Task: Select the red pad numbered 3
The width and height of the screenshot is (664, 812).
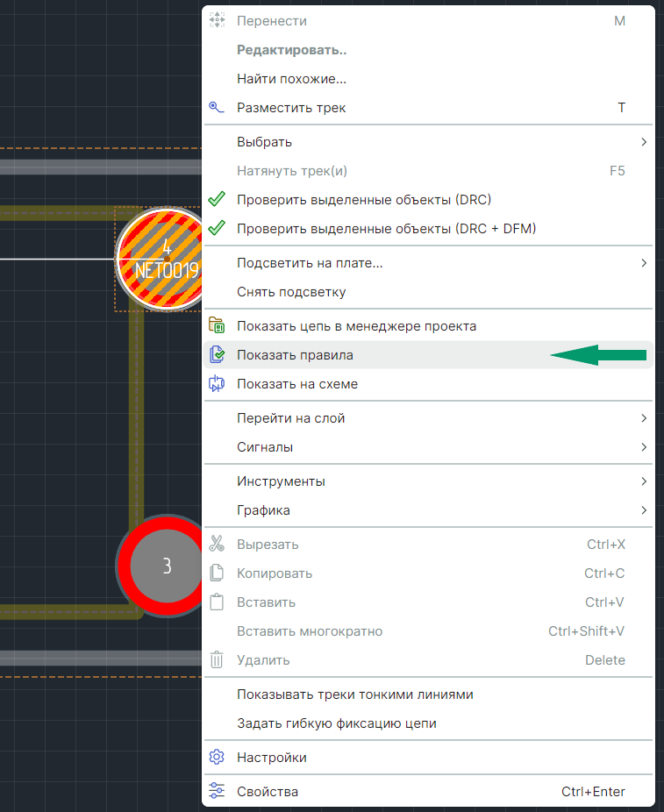Action: point(160,566)
